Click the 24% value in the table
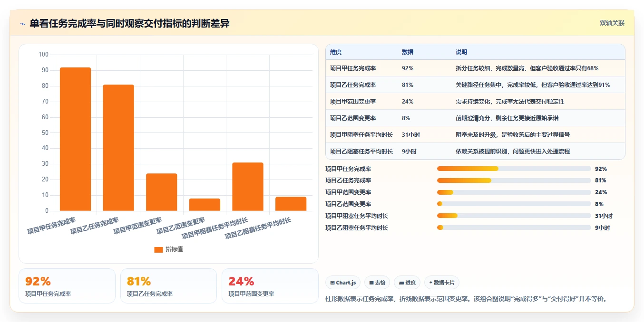This screenshot has width=644, height=322. 408,102
